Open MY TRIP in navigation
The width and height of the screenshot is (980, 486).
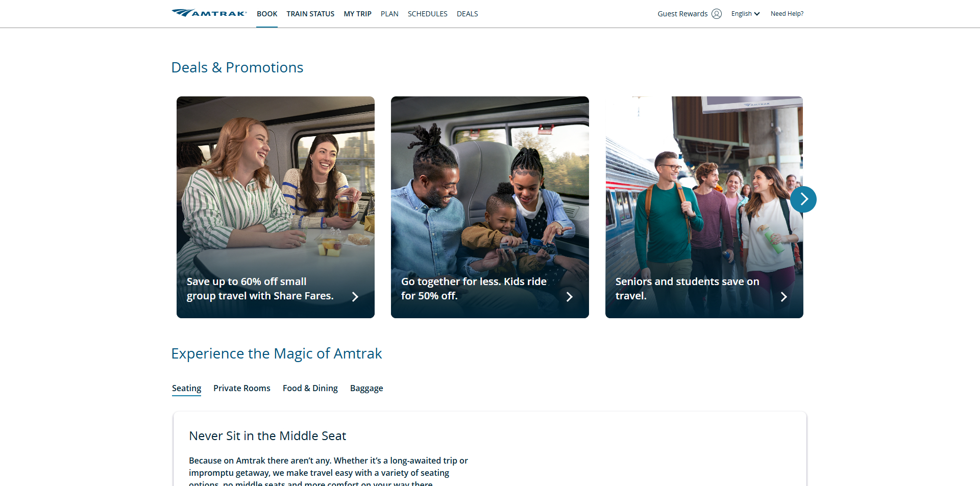click(357, 14)
